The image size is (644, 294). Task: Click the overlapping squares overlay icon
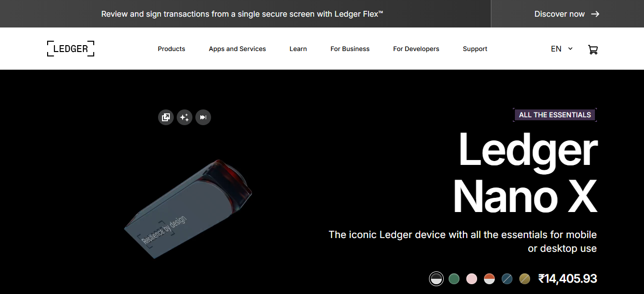166,117
